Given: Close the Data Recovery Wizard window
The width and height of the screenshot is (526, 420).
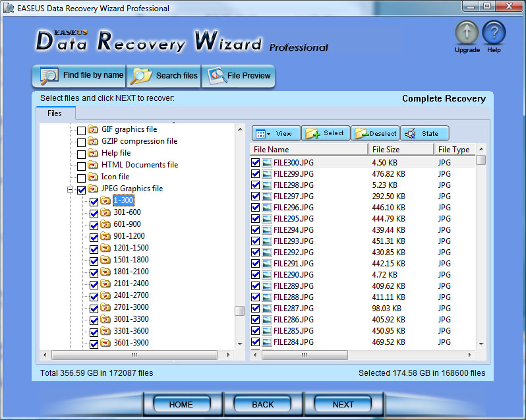Looking at the screenshot, I should [x=510, y=7].
